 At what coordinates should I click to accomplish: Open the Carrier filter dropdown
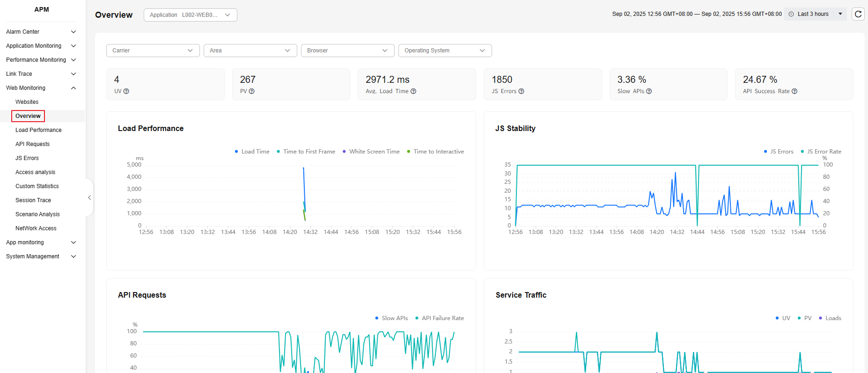pos(153,51)
